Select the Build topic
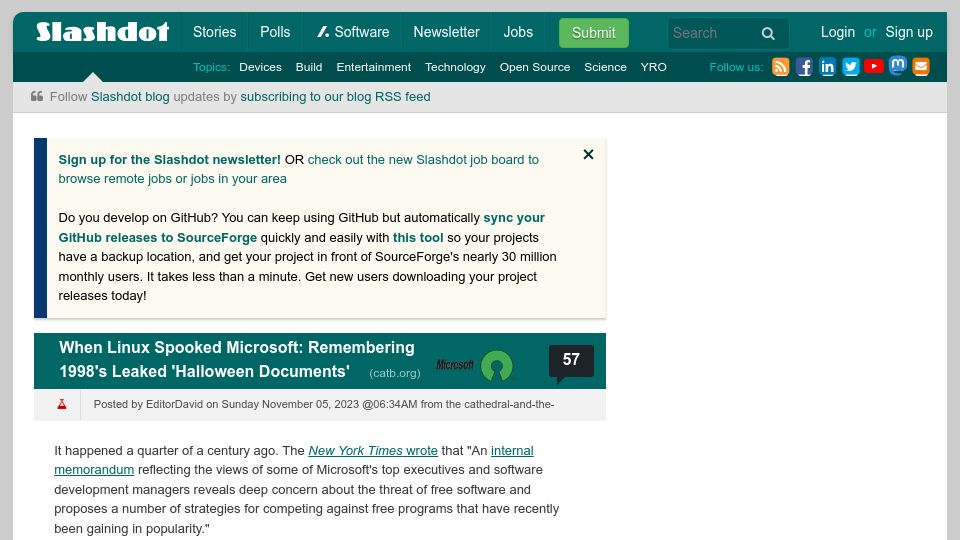The image size is (960, 540). [309, 67]
